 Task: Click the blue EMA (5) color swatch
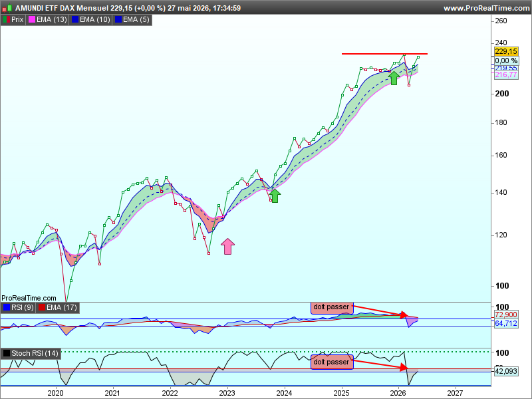(118, 20)
